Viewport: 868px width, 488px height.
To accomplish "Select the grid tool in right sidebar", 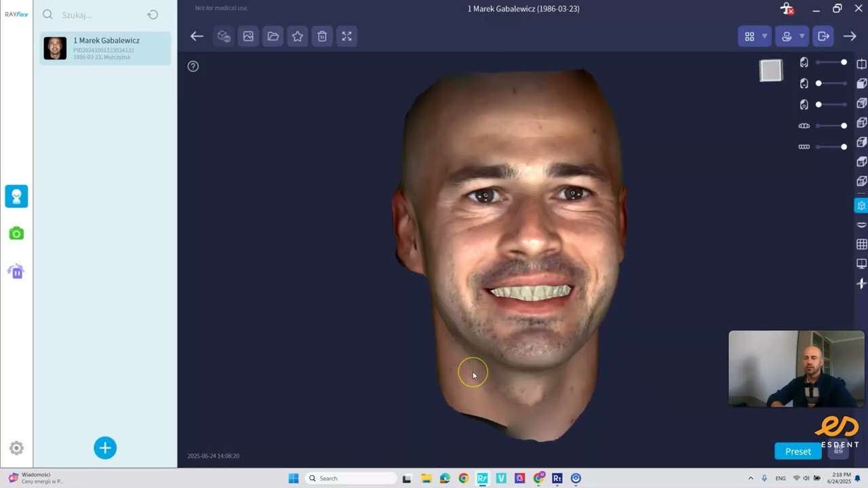I will [x=862, y=244].
